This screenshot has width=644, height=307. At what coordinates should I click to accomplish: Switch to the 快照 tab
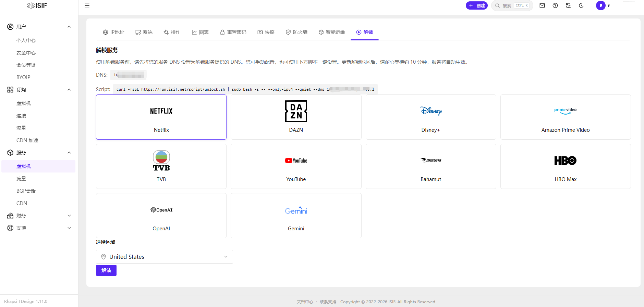pyautogui.click(x=266, y=32)
